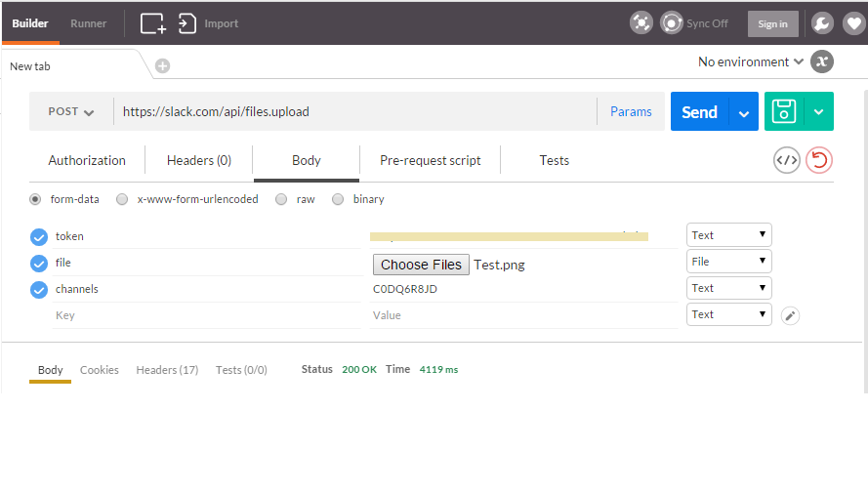Viewport: 868px width, 492px height.
Task: Click the Import icon
Action: tap(188, 23)
